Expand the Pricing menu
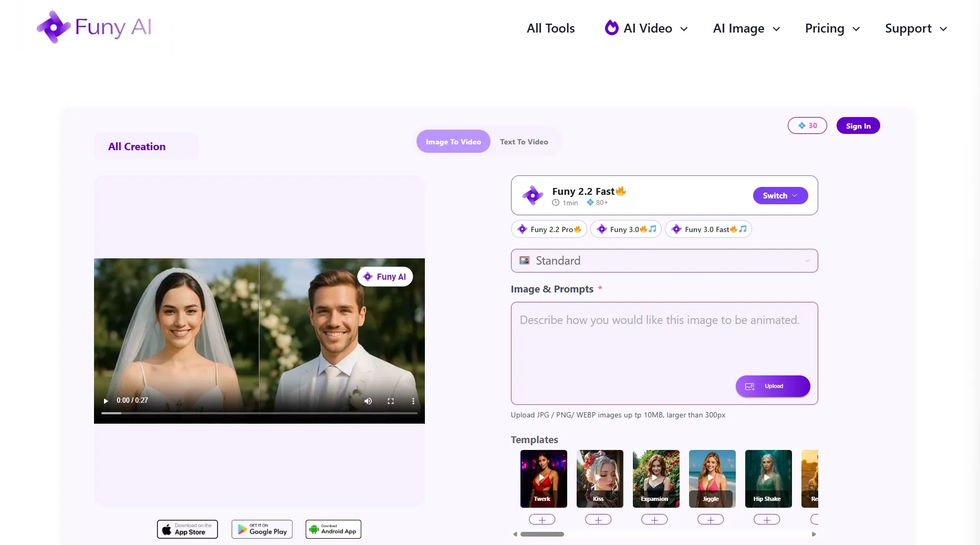The height and width of the screenshot is (545, 980). click(832, 28)
